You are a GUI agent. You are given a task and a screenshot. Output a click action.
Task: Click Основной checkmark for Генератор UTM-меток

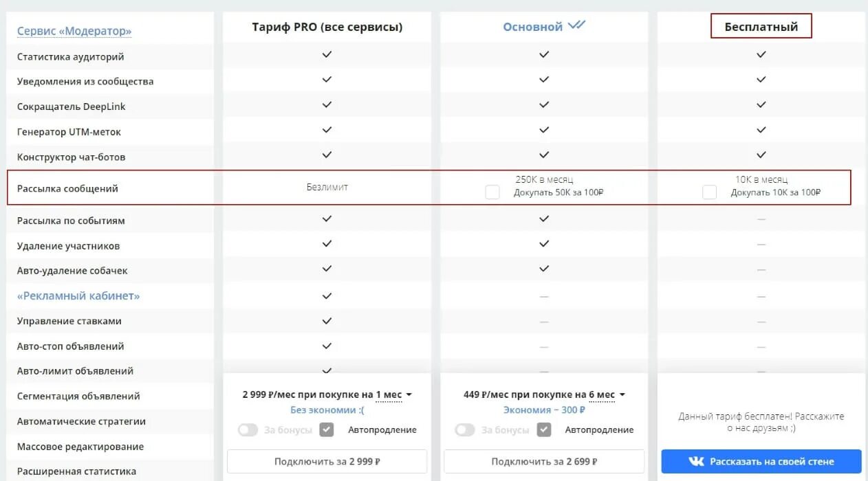(544, 130)
